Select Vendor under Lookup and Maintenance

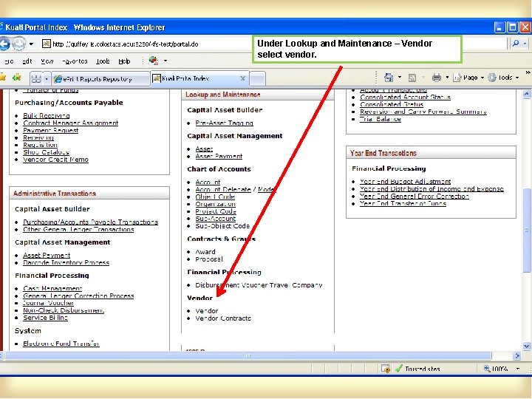[207, 311]
